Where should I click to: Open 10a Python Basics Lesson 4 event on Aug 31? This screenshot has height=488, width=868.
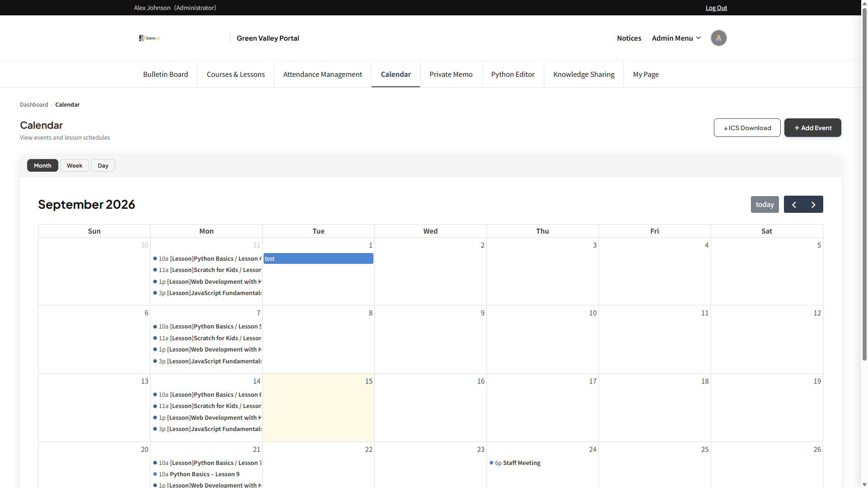tap(207, 258)
